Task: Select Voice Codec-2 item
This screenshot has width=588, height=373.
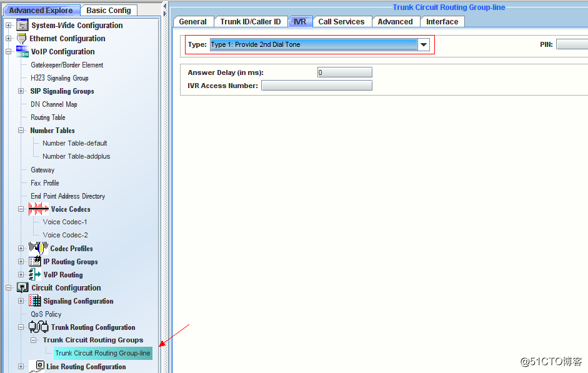Action: tap(65, 235)
